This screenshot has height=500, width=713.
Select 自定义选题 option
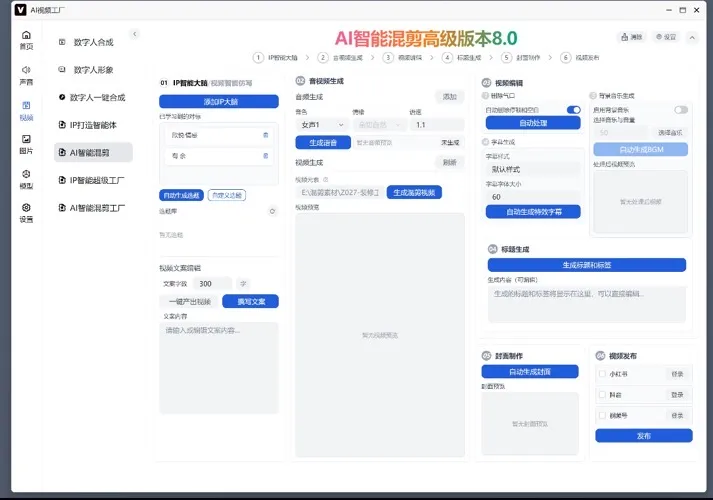(227, 195)
